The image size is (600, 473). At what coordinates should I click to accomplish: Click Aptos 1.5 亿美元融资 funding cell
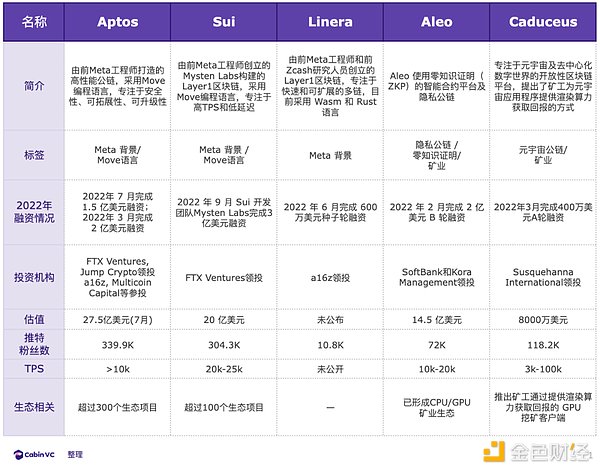pyautogui.click(x=117, y=212)
